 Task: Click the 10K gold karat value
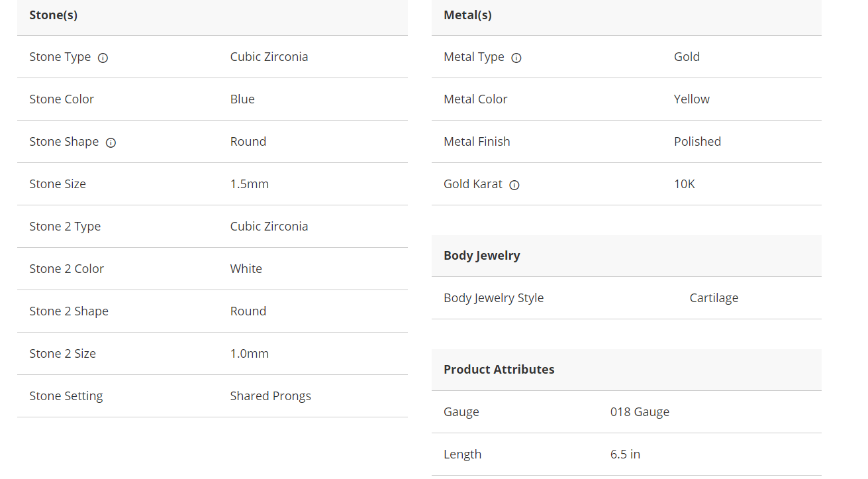coord(685,184)
